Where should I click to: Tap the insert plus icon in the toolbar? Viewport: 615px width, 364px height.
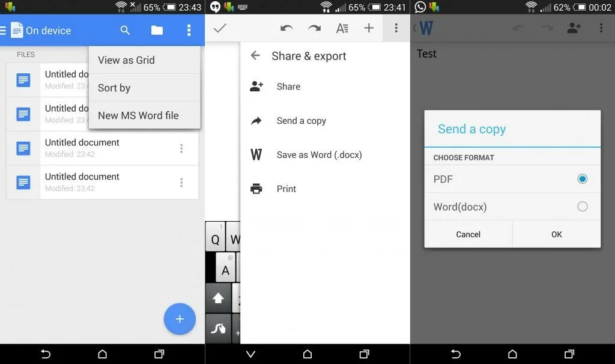[369, 28]
